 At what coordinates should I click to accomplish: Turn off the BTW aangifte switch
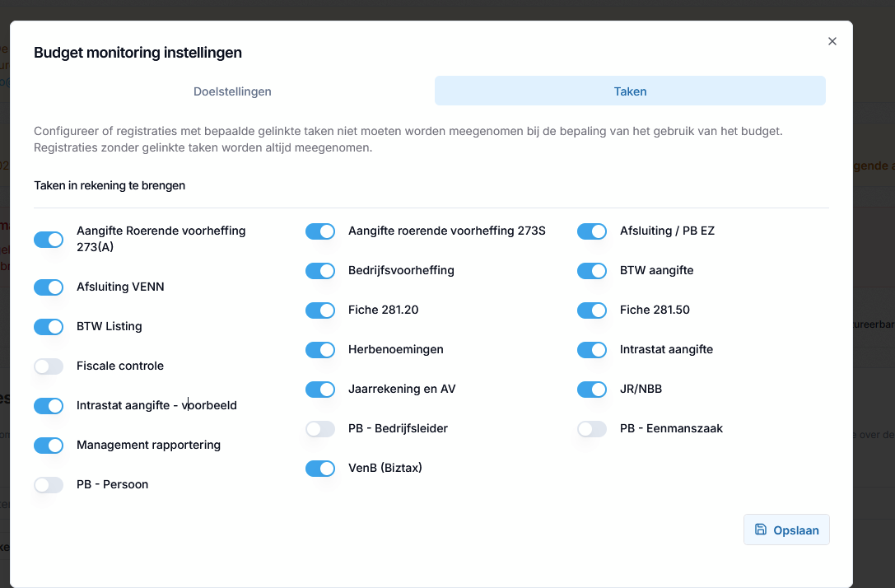pyautogui.click(x=592, y=271)
